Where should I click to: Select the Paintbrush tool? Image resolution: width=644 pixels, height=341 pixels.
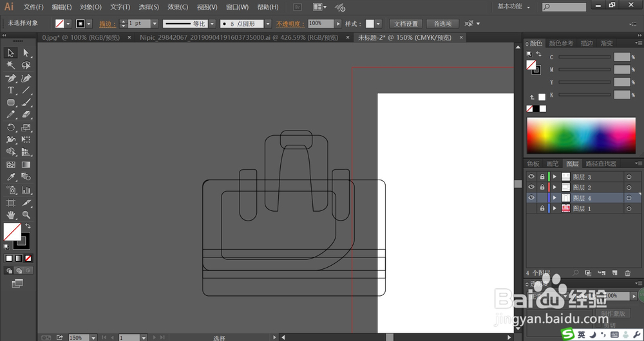tap(26, 102)
